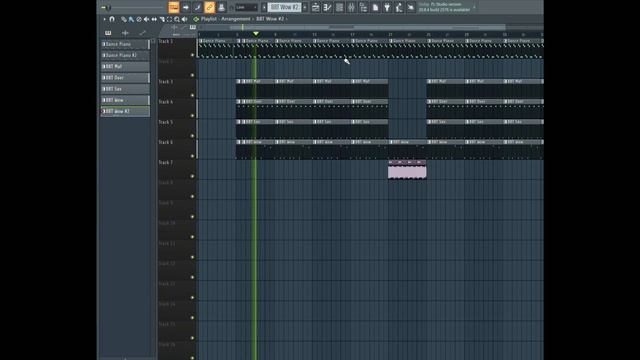Select the Track 3 header label
Viewport: 640px width, 360px height.
click(x=166, y=82)
